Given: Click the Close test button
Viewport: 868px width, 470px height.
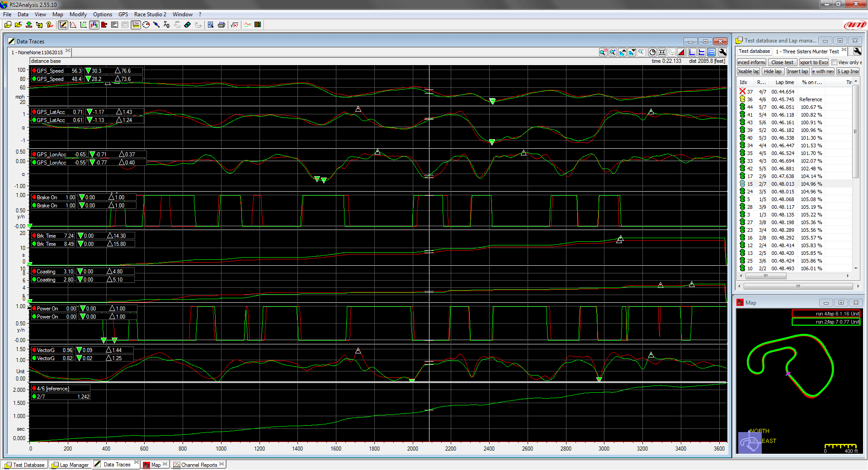Looking at the screenshot, I should (782, 62).
